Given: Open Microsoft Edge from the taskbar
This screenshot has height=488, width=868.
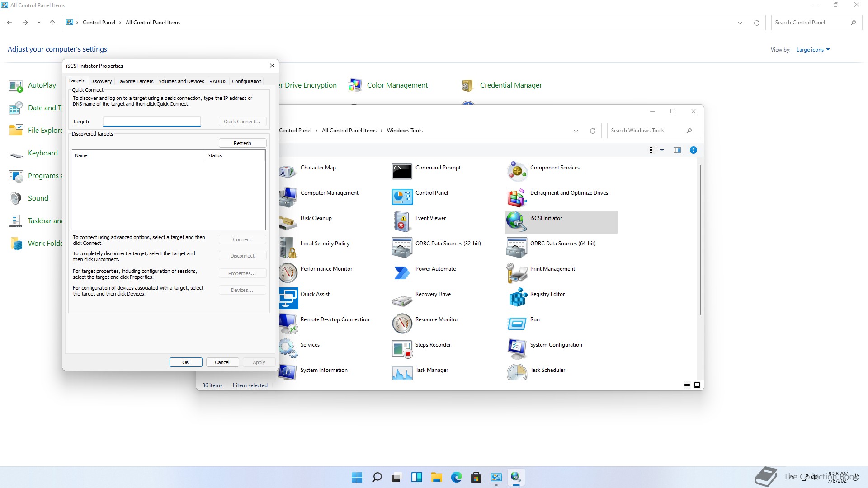Looking at the screenshot, I should tap(456, 477).
